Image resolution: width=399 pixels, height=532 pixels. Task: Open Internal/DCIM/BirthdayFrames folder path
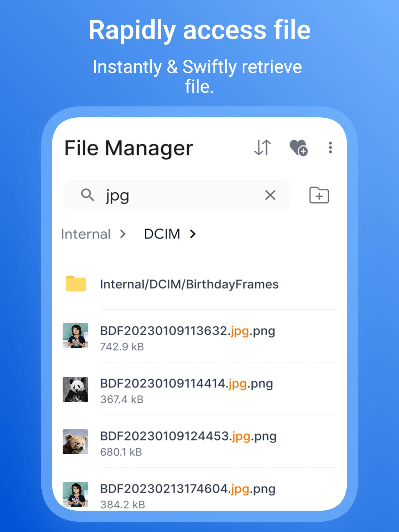point(189,284)
